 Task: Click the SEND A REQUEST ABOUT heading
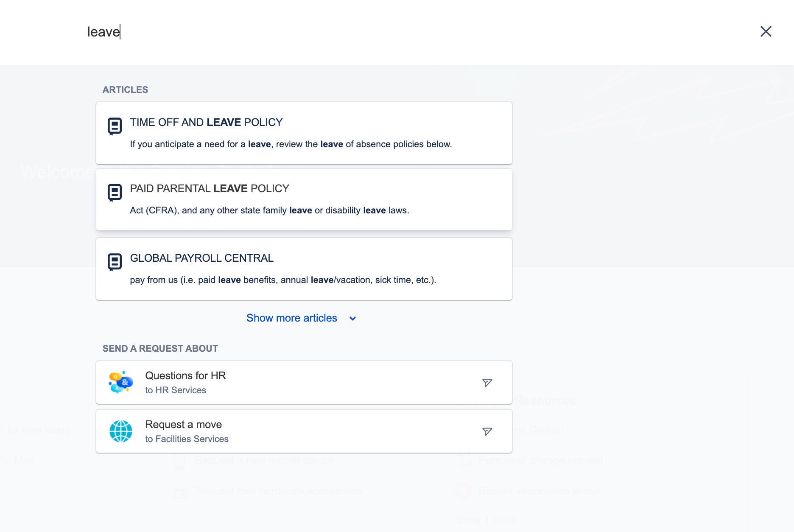click(x=160, y=348)
